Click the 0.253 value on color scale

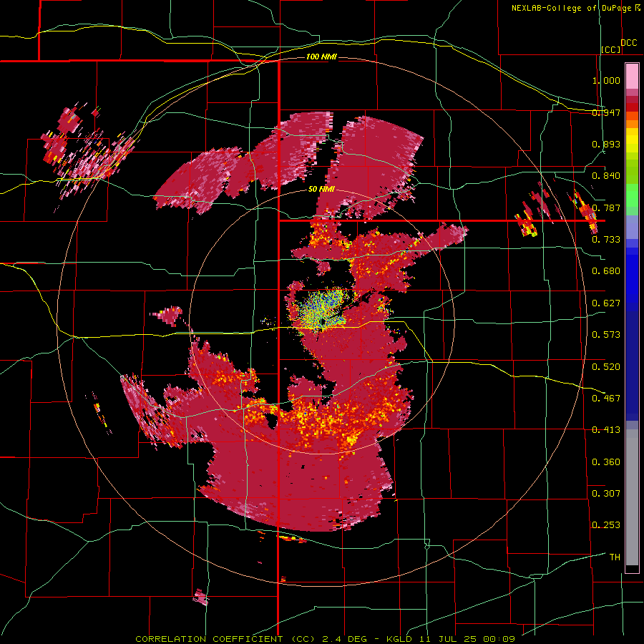[606, 525]
